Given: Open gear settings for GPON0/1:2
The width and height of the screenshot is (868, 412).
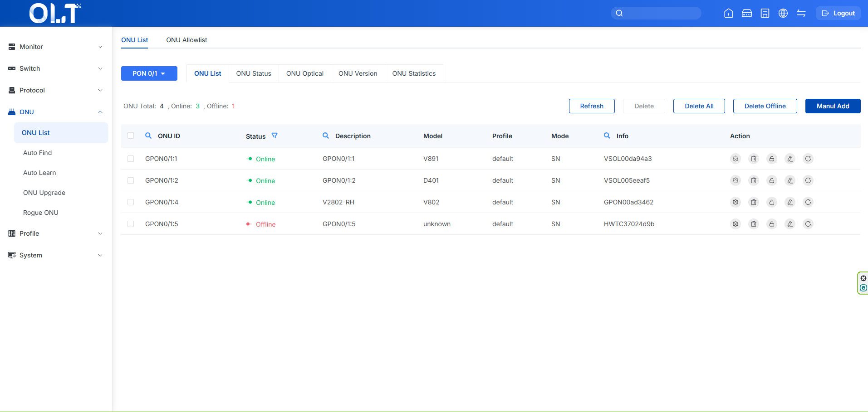Looking at the screenshot, I should pyautogui.click(x=736, y=180).
